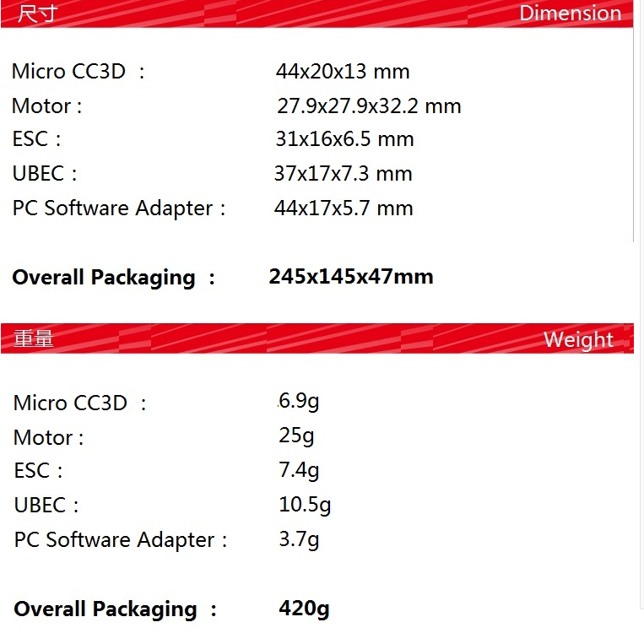Select the ESC weight 7.4g
The height and width of the screenshot is (644, 644).
(299, 470)
